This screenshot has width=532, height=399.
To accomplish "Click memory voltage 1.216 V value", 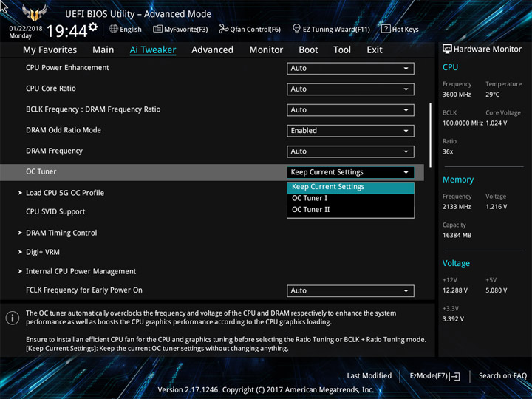I will click(497, 207).
